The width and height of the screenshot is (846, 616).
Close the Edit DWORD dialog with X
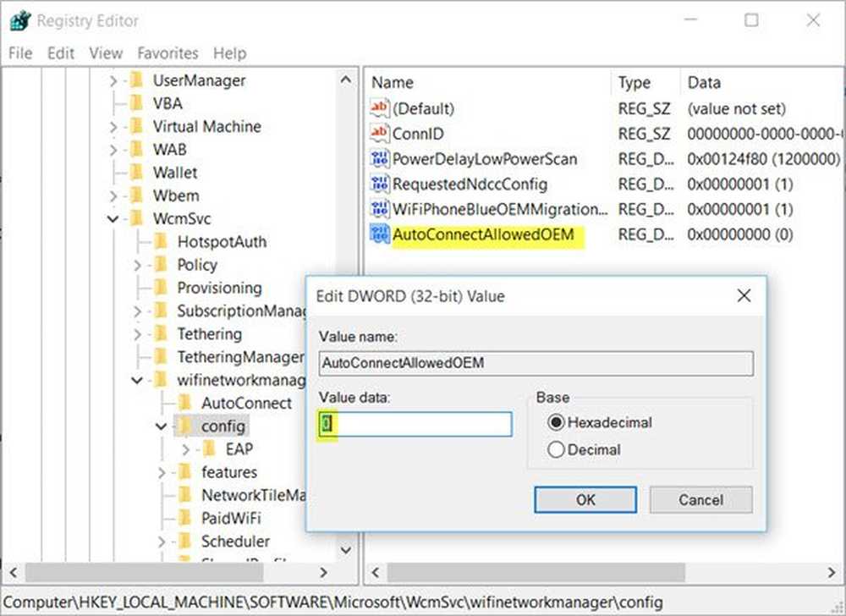pos(744,295)
